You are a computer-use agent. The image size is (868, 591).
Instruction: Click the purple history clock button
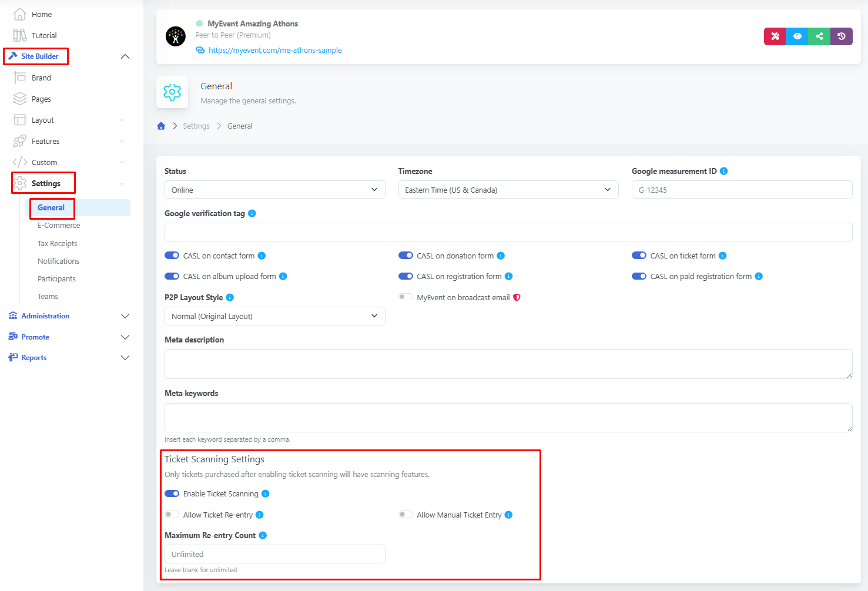(x=842, y=36)
